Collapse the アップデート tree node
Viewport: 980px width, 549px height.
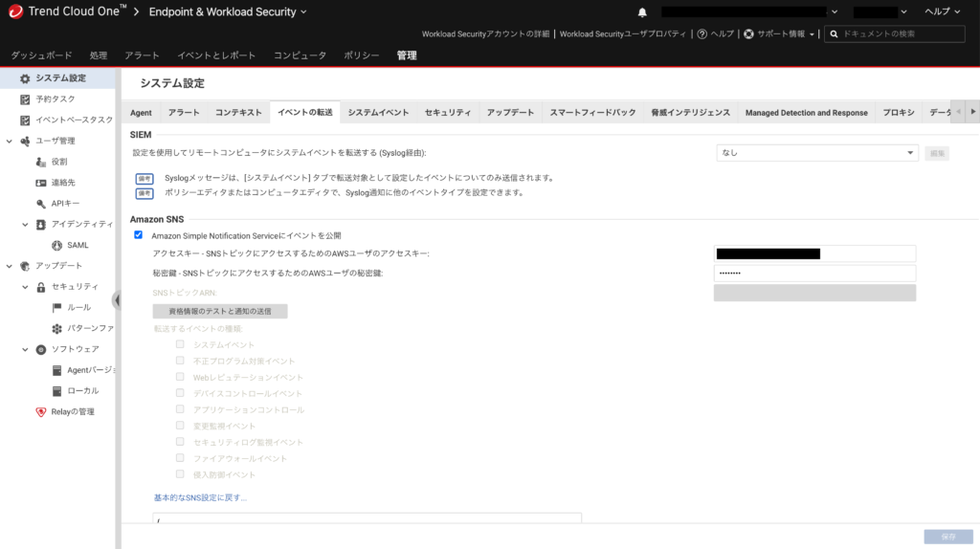[9, 266]
